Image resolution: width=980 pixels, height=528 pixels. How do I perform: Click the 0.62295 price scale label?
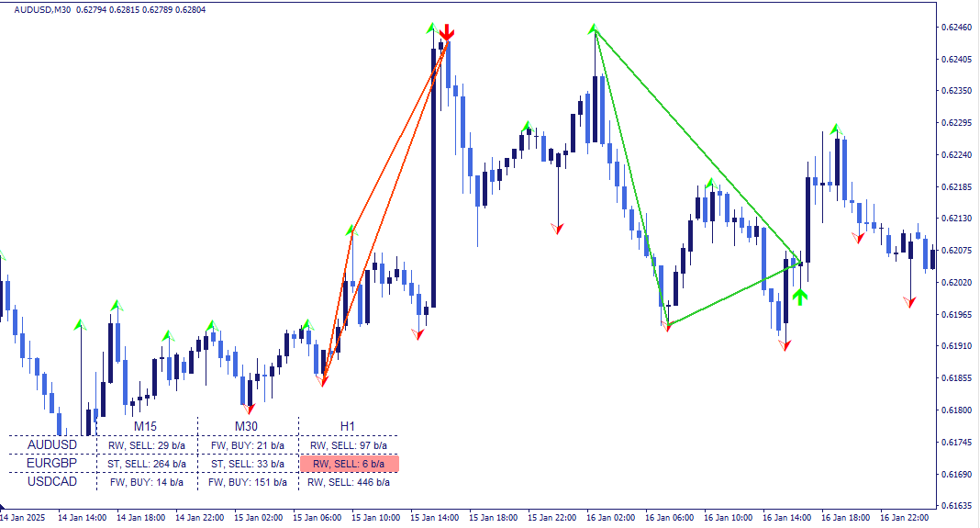[x=957, y=123]
